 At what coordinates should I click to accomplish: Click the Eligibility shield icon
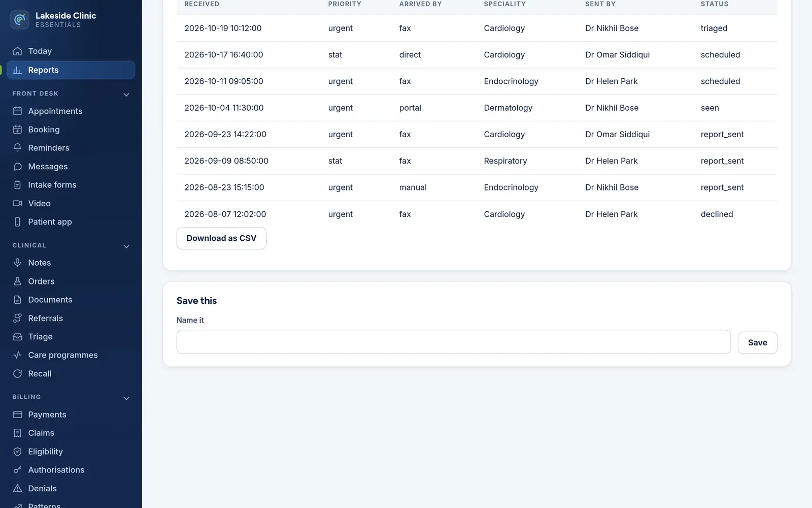coord(17,452)
